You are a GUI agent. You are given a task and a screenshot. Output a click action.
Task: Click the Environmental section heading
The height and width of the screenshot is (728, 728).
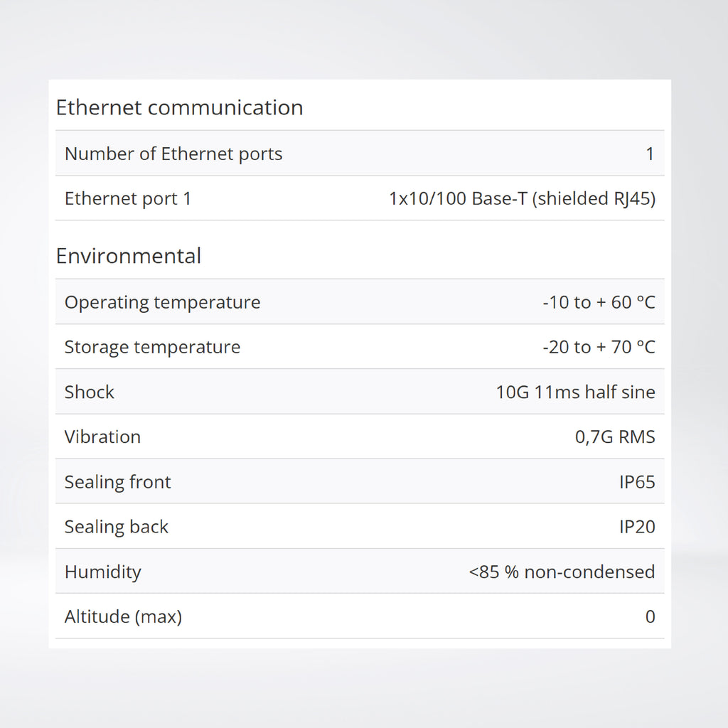[129, 256]
